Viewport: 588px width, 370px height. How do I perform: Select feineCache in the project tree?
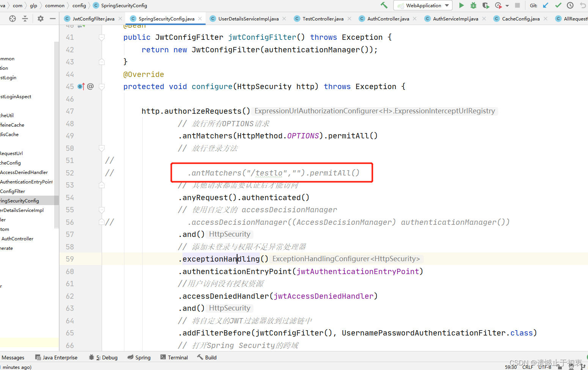tap(12, 125)
